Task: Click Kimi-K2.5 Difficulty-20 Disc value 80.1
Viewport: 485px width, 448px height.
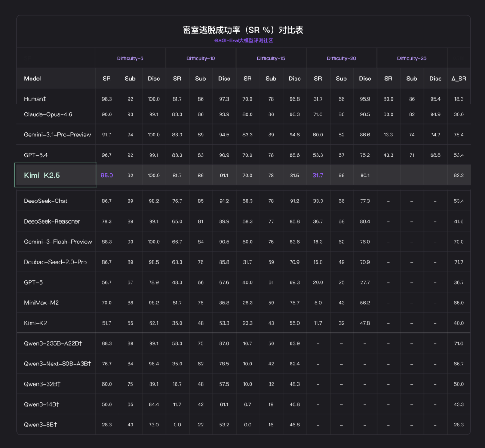Action: (365, 176)
